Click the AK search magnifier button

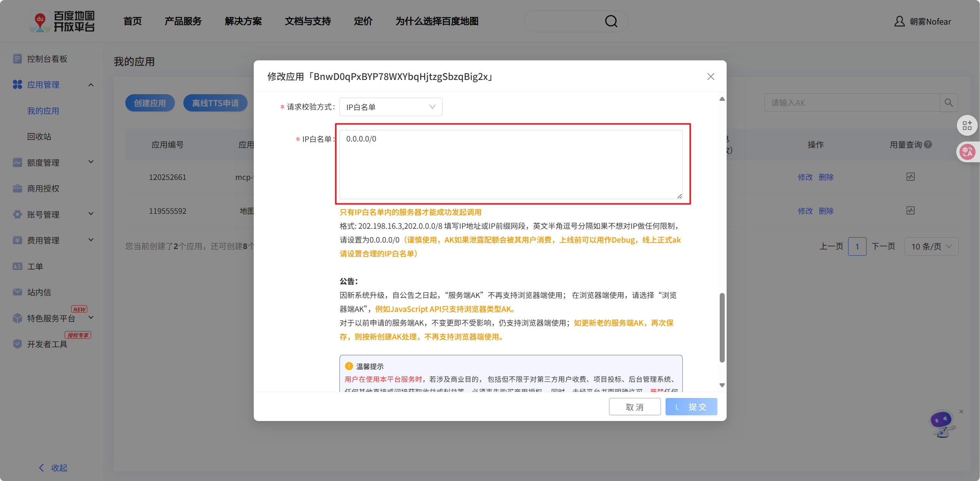(948, 103)
